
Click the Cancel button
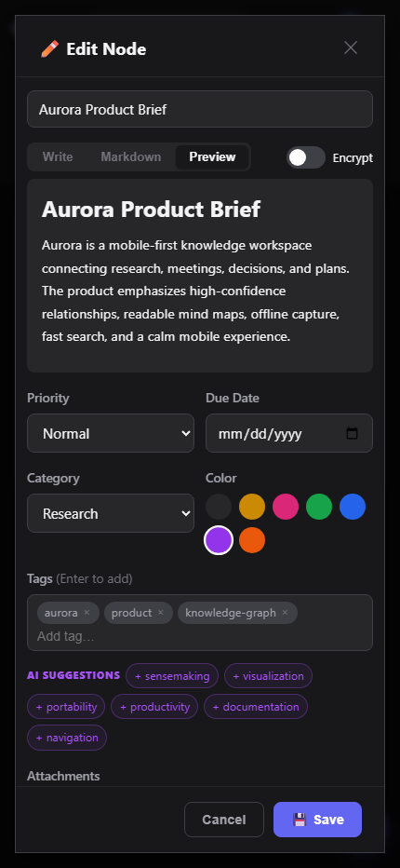(224, 820)
